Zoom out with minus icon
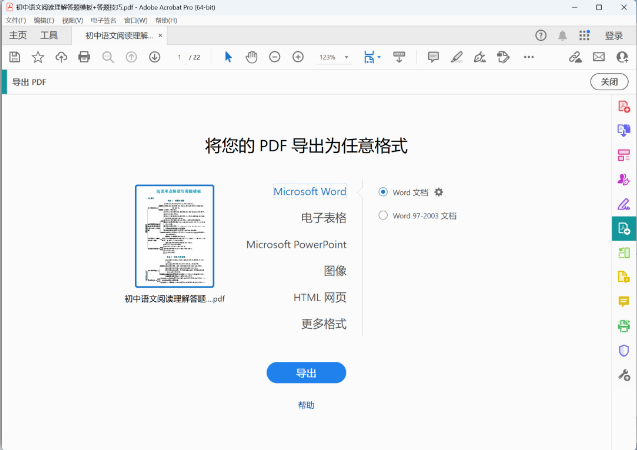 click(x=275, y=57)
